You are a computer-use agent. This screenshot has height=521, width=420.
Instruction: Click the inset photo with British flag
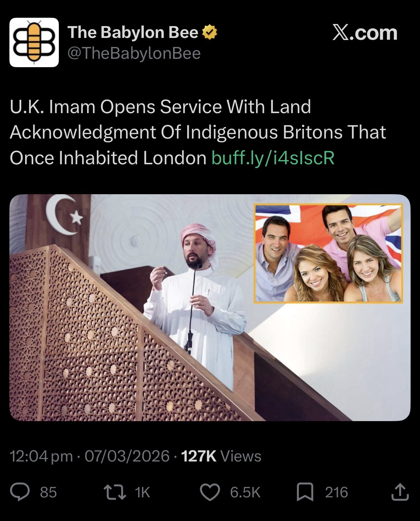click(x=328, y=253)
